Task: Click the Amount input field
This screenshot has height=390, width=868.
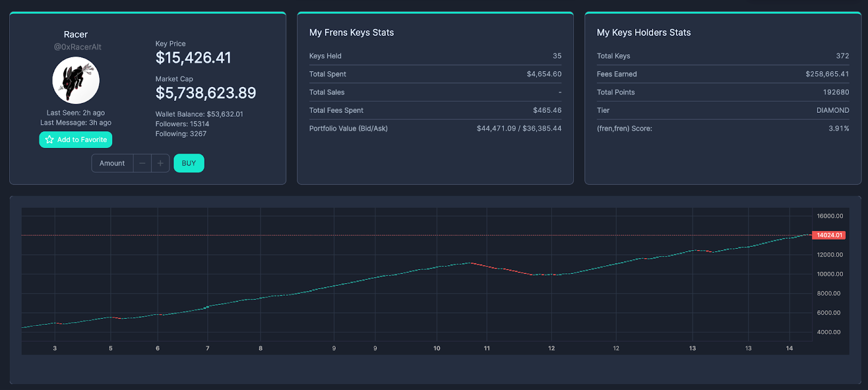Action: [112, 163]
